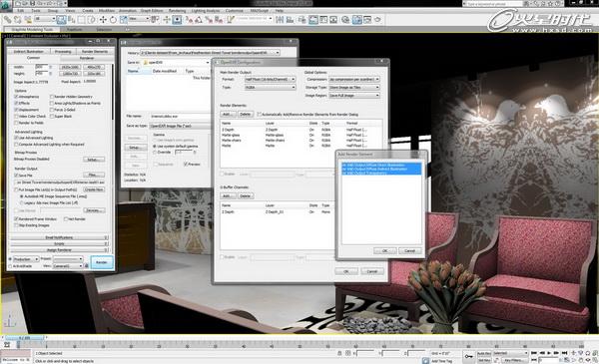Enable the Force 2-Sided checkbox

(x=52, y=110)
